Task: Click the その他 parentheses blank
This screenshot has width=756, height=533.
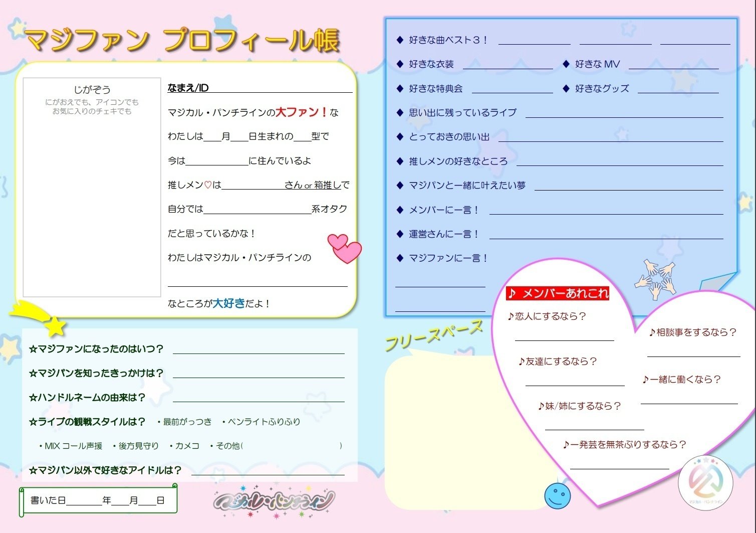Action: pyautogui.click(x=292, y=446)
